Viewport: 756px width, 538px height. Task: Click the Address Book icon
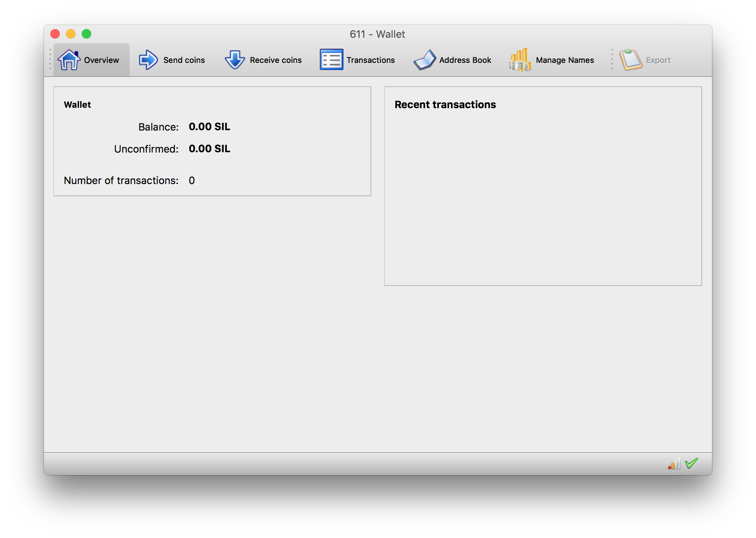(424, 60)
